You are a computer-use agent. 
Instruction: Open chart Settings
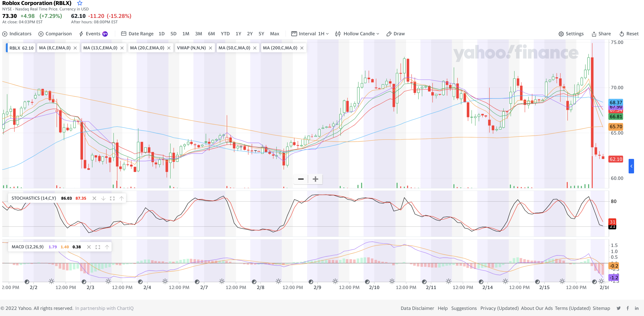[x=571, y=34]
